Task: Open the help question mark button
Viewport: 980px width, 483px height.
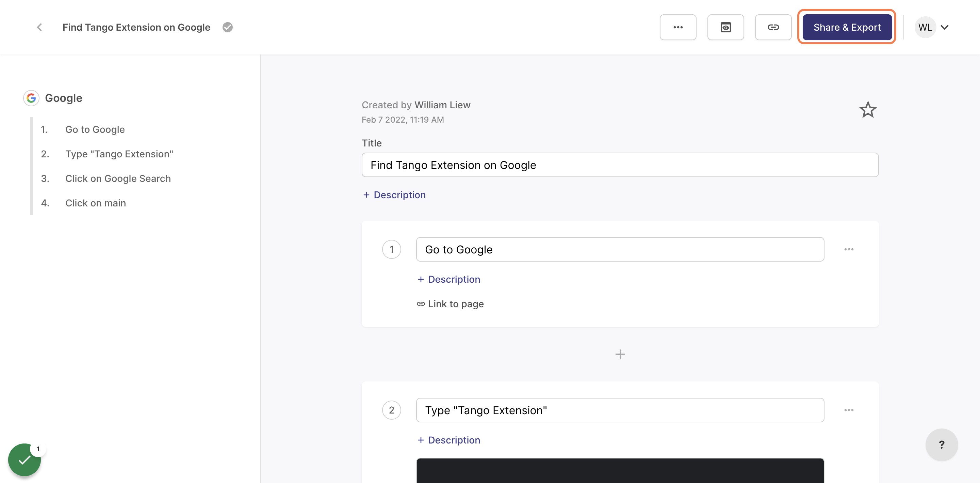Action: click(x=941, y=444)
